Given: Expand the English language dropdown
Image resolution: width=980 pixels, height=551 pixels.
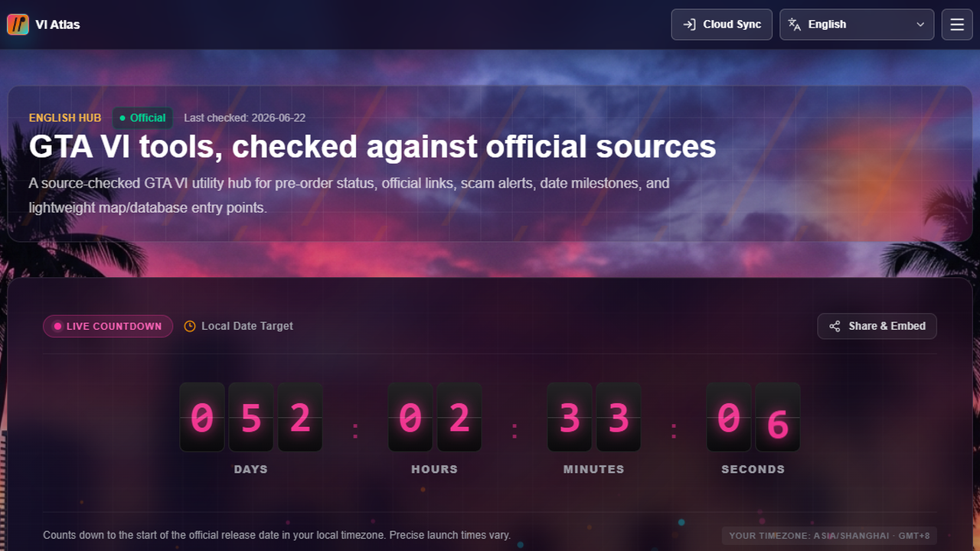Looking at the screenshot, I should pyautogui.click(x=857, y=24).
